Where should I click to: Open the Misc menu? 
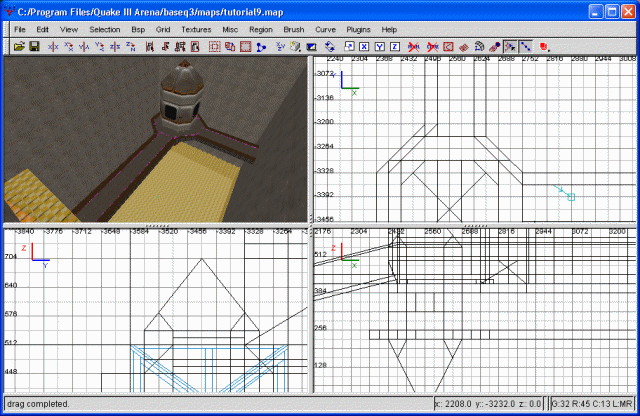point(230,29)
